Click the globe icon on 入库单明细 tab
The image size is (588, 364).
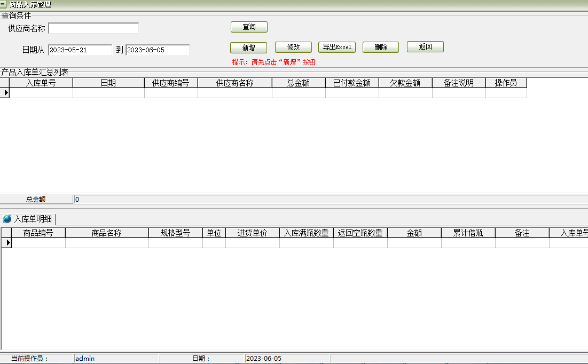point(7,219)
